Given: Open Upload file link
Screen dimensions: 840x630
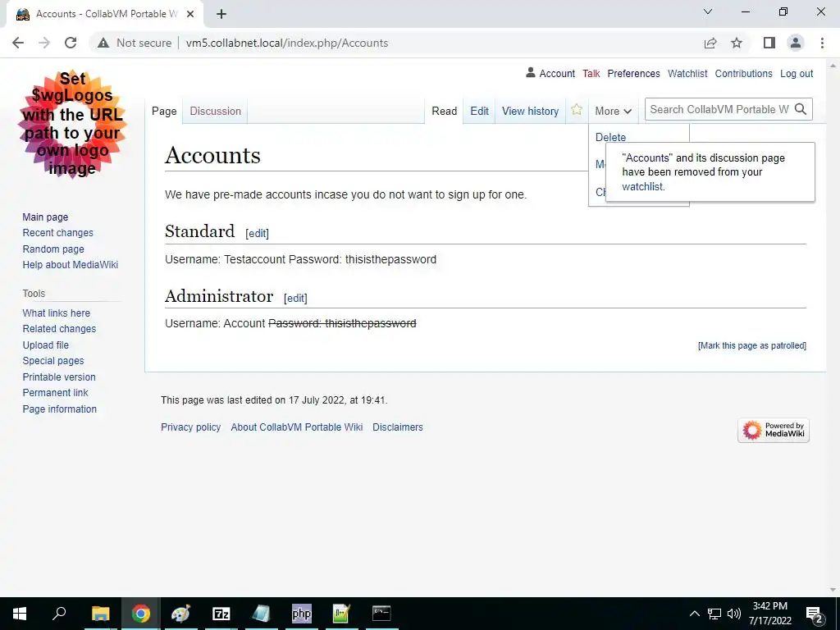Looking at the screenshot, I should pyautogui.click(x=46, y=345).
